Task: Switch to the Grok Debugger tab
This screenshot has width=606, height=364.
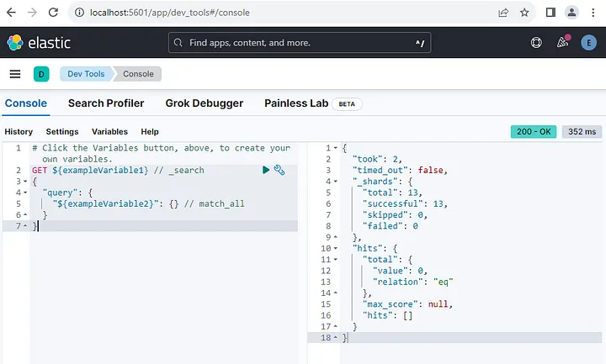Action: pyautogui.click(x=204, y=103)
